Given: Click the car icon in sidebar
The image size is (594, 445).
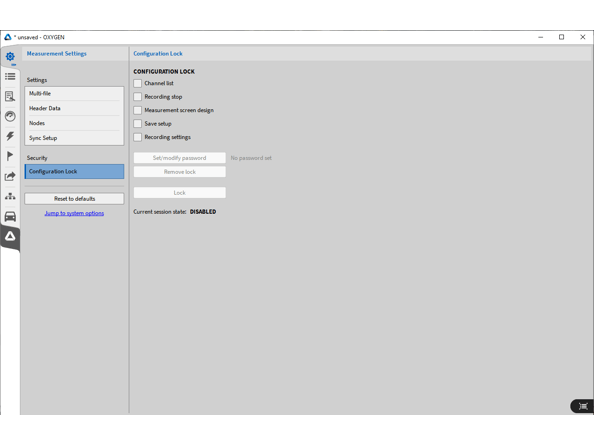Looking at the screenshot, I should click(x=10, y=216).
